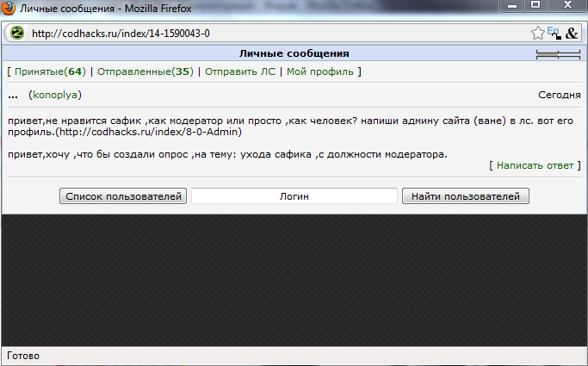Image resolution: width=588 pixels, height=366 pixels.
Task: Open sender konoplya's profile link
Action: 55,95
